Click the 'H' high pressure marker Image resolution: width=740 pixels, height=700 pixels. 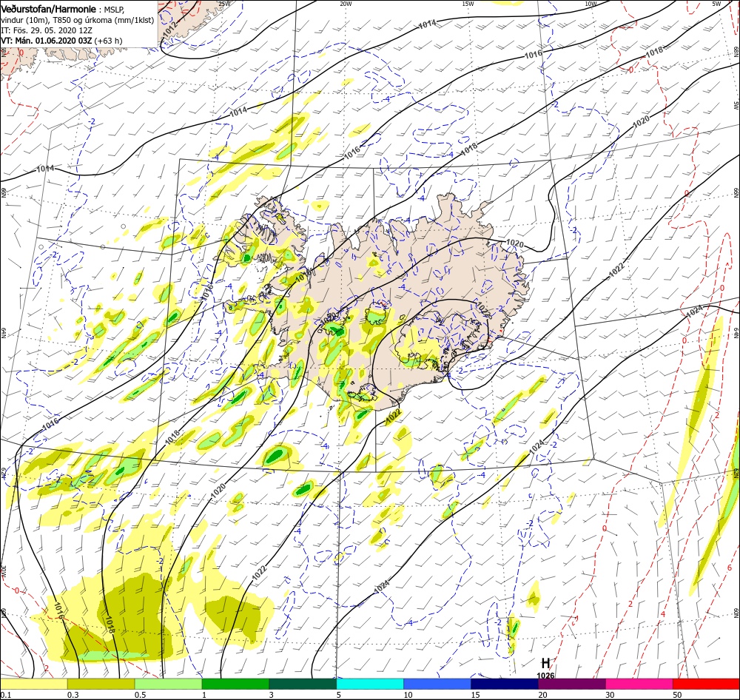tap(545, 663)
